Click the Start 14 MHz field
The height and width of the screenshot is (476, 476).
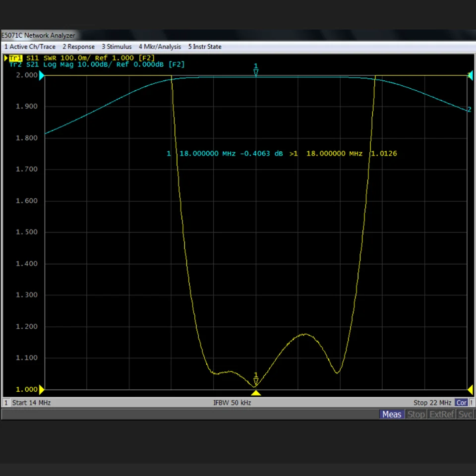tap(31, 403)
